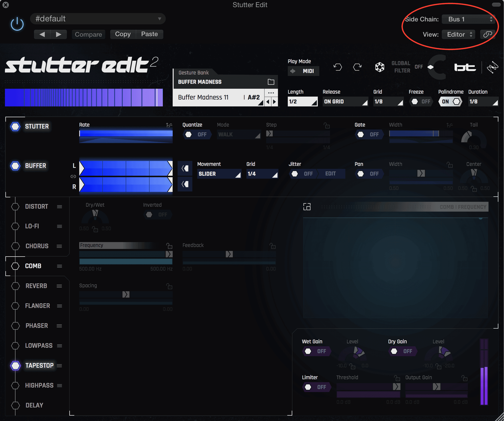Enable the Limiter toggle
Image resolution: width=504 pixels, height=421 pixels.
pyautogui.click(x=317, y=387)
